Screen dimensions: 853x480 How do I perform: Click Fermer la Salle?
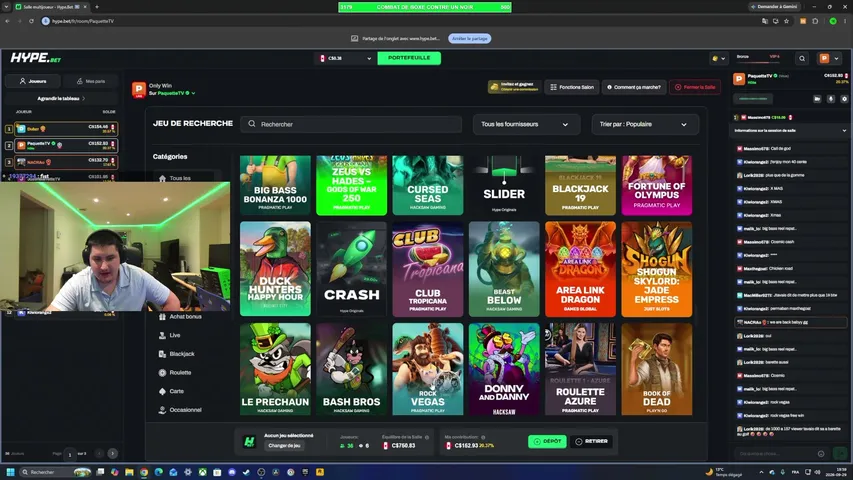click(695, 87)
